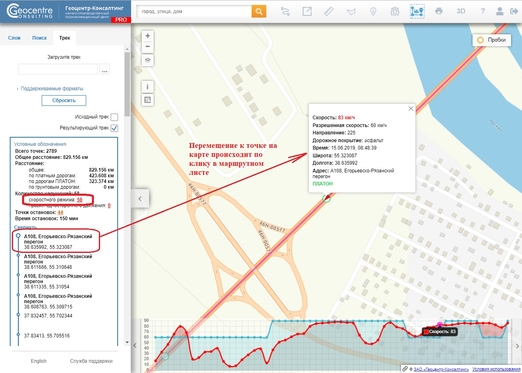Image resolution: width=522 pixels, height=373 pixels.
Task: Click the orange search magnifier button
Action: click(259, 11)
